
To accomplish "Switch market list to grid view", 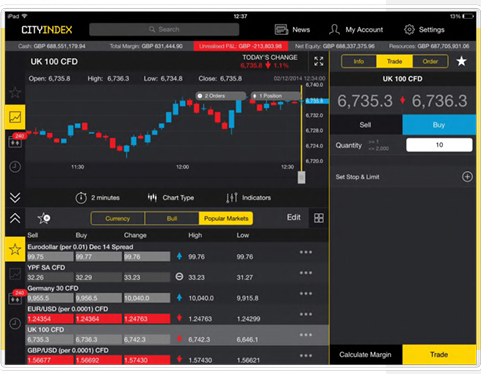I will click(x=319, y=218).
